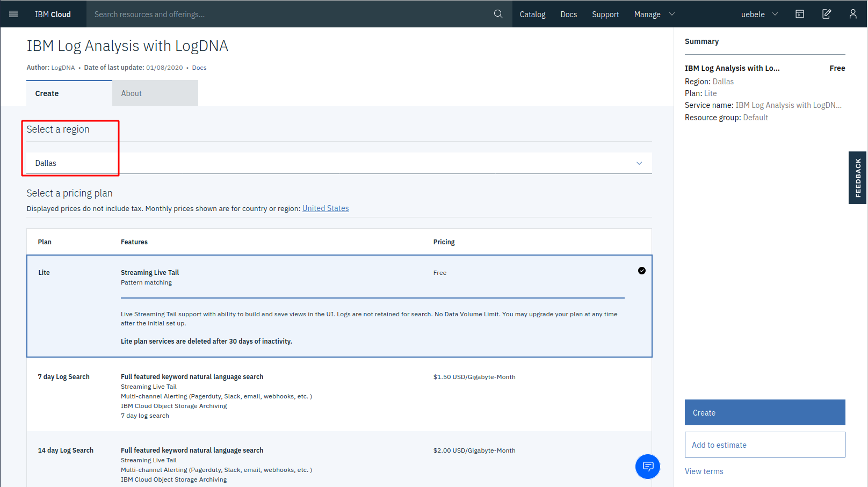Open the user profile icon

click(x=853, y=14)
